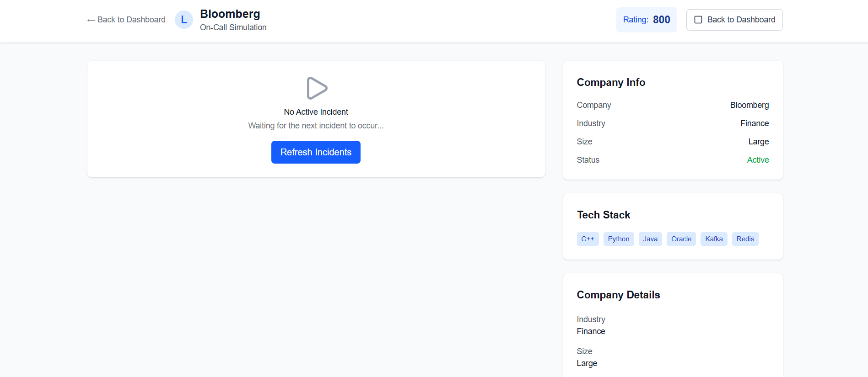Follow the Back to Dashboard arrow link

(x=126, y=20)
